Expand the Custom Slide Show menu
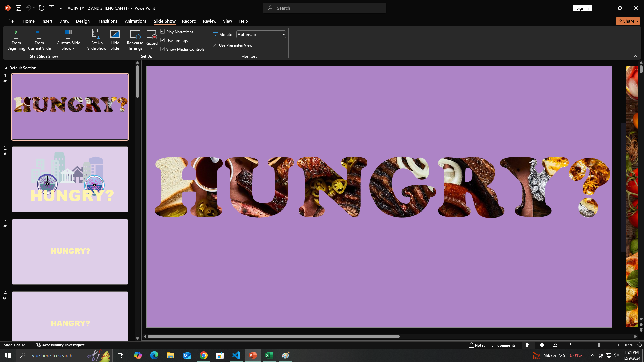Screen dimensions: 644x362 coord(68,39)
